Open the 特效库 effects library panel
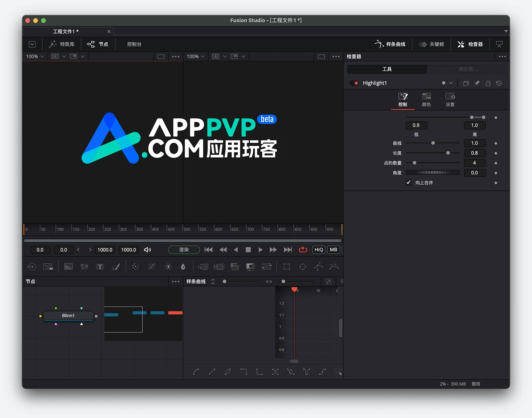This screenshot has height=418, width=532. pyautogui.click(x=62, y=44)
